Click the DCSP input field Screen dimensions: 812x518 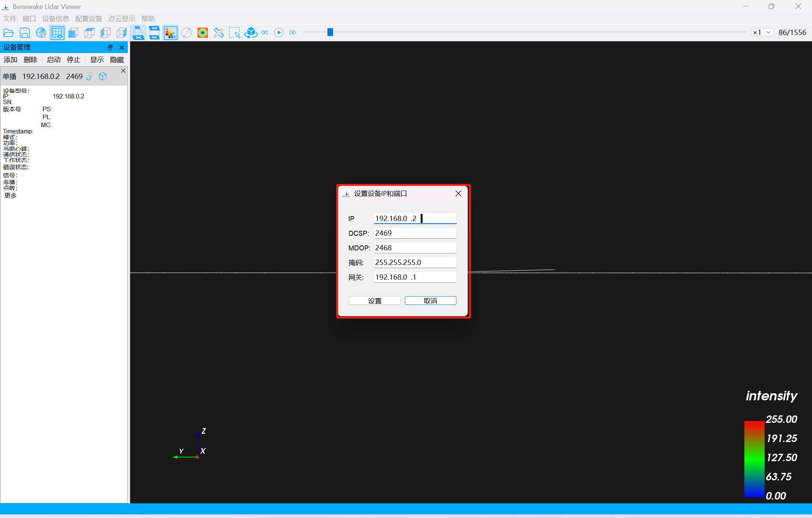(x=415, y=233)
